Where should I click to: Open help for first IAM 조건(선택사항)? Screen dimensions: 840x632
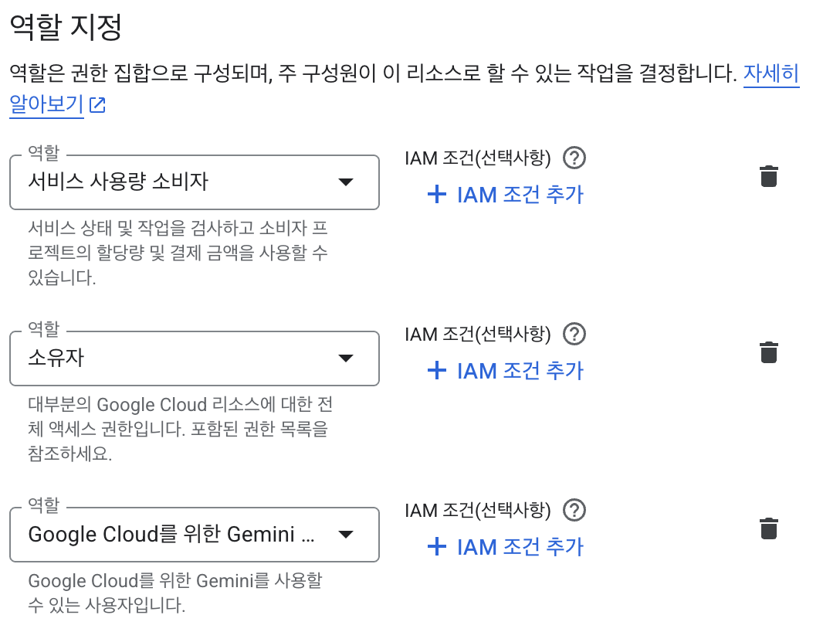[574, 158]
